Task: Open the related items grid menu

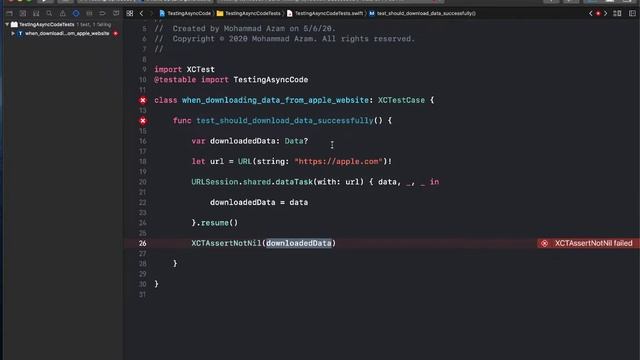Action: pyautogui.click(x=130, y=13)
